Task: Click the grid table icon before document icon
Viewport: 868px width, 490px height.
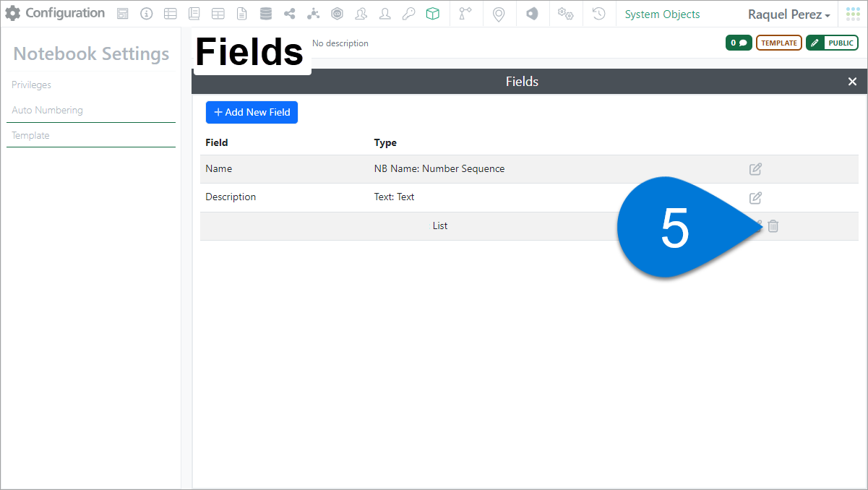Action: (218, 14)
